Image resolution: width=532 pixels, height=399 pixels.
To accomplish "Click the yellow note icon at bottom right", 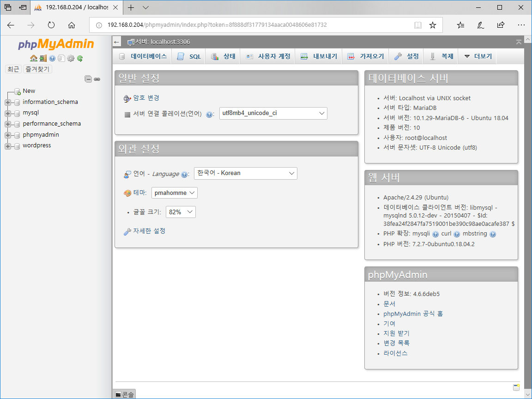I will point(516,387).
